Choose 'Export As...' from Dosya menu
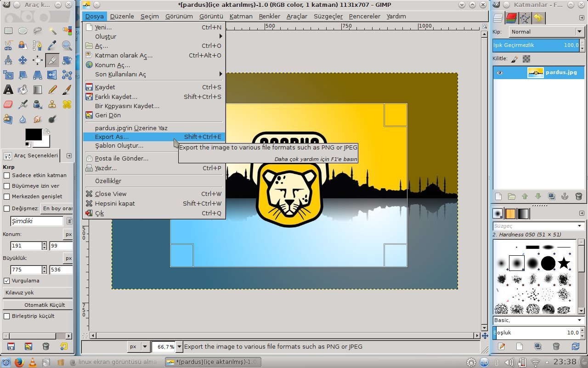 [x=153, y=137]
